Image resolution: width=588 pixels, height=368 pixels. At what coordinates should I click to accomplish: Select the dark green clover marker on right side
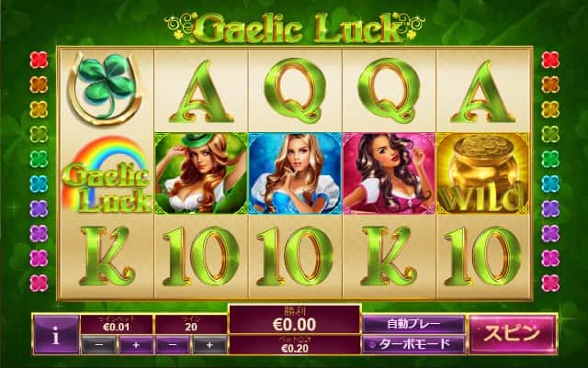coord(550,160)
